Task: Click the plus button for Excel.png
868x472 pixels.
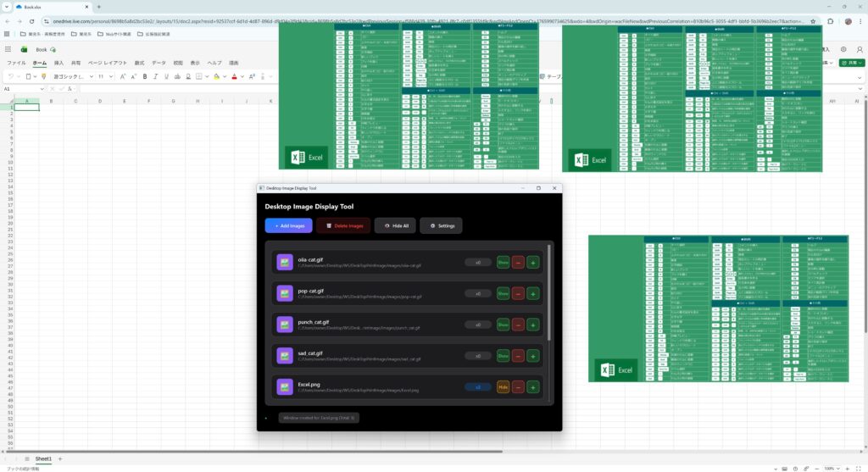Action: click(x=532, y=386)
